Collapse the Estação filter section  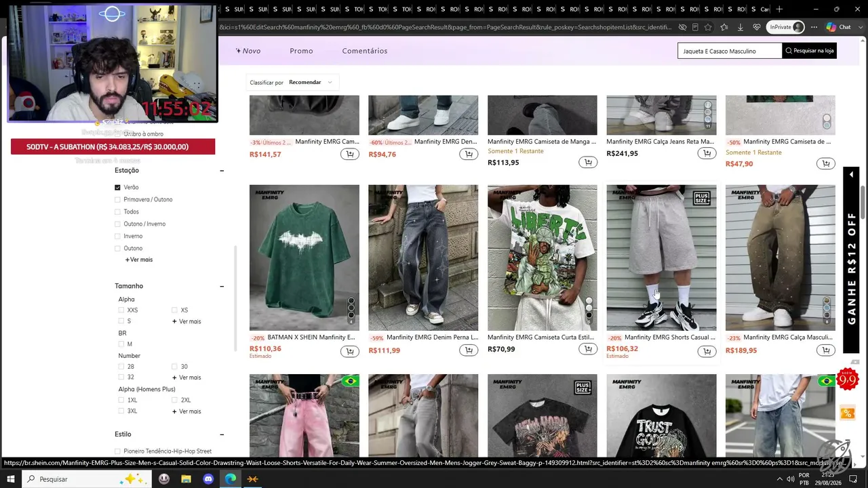coord(222,171)
